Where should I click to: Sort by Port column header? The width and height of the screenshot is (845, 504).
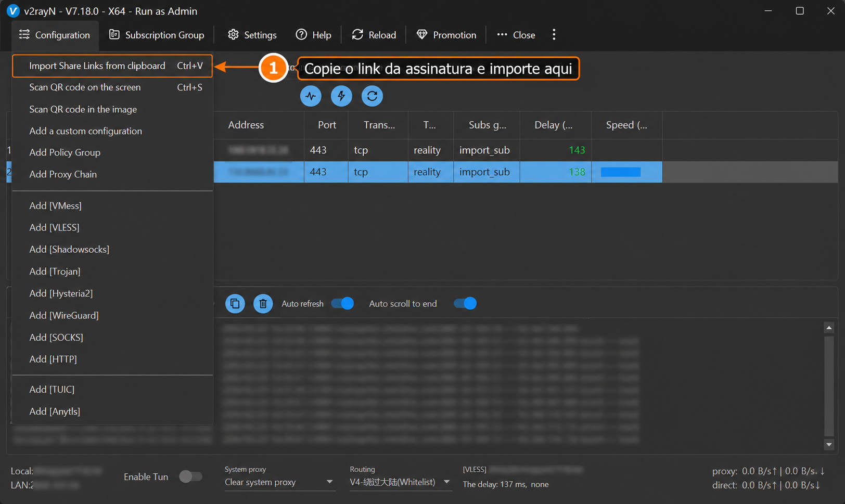(327, 125)
